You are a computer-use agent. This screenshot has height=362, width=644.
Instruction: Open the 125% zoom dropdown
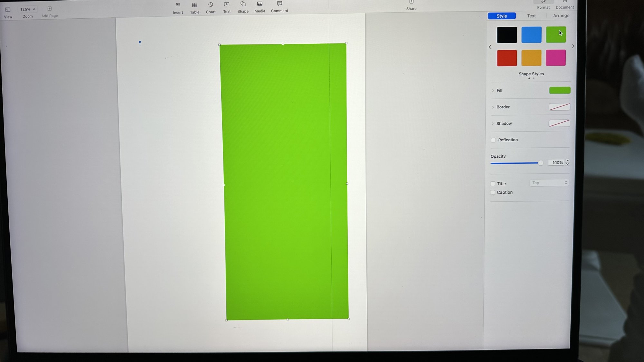[x=27, y=9]
